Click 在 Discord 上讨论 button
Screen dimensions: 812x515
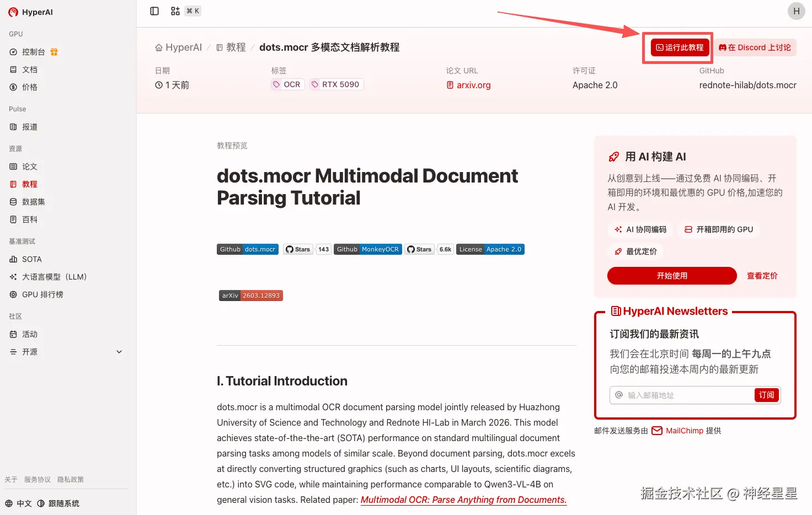(755, 47)
